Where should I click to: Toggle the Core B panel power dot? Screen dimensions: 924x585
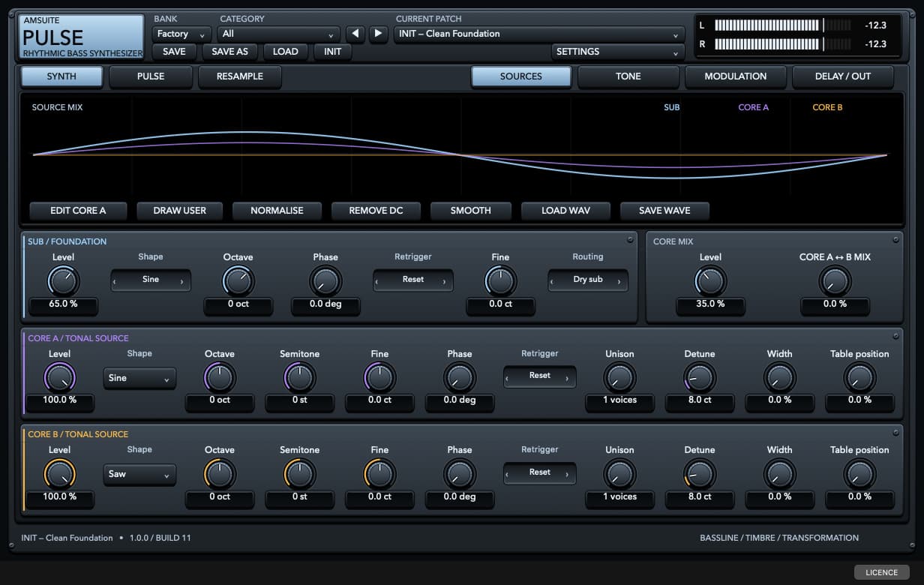click(x=895, y=433)
